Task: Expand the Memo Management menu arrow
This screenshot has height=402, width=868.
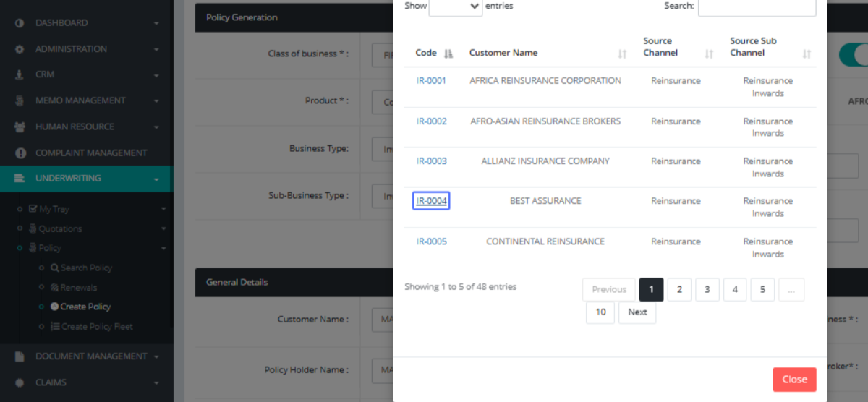Action: 156,100
